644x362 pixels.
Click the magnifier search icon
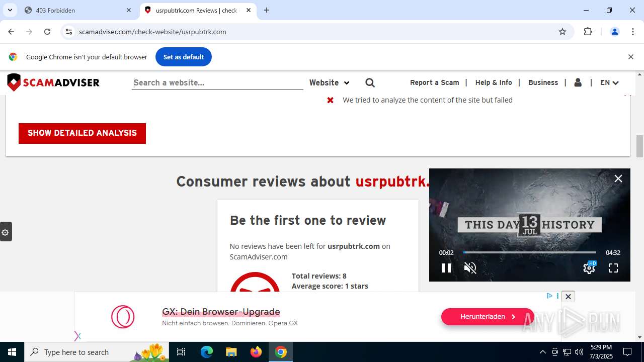370,82
